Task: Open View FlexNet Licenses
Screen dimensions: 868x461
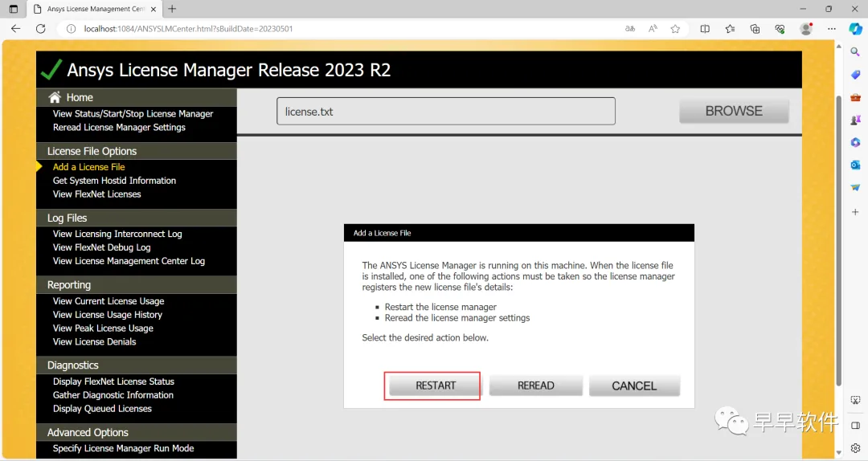Action: click(x=97, y=194)
